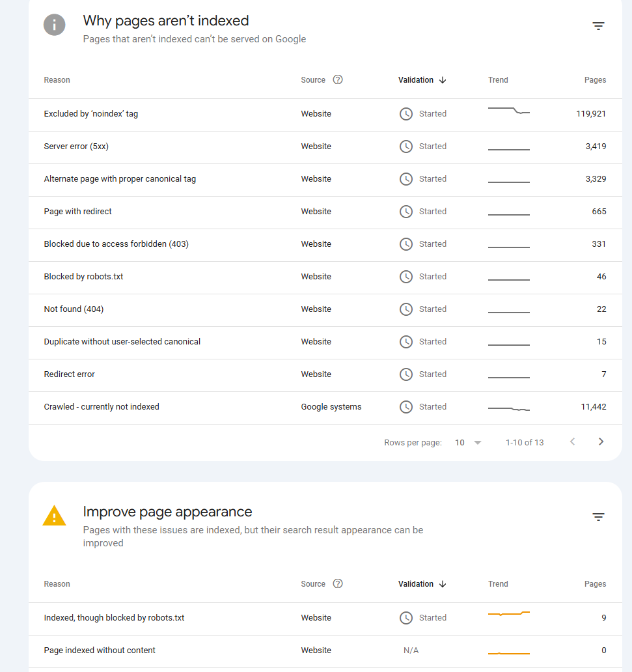This screenshot has width=632, height=672.
Task: Open Blocked by robots.txt row
Action: pyautogui.click(x=83, y=277)
